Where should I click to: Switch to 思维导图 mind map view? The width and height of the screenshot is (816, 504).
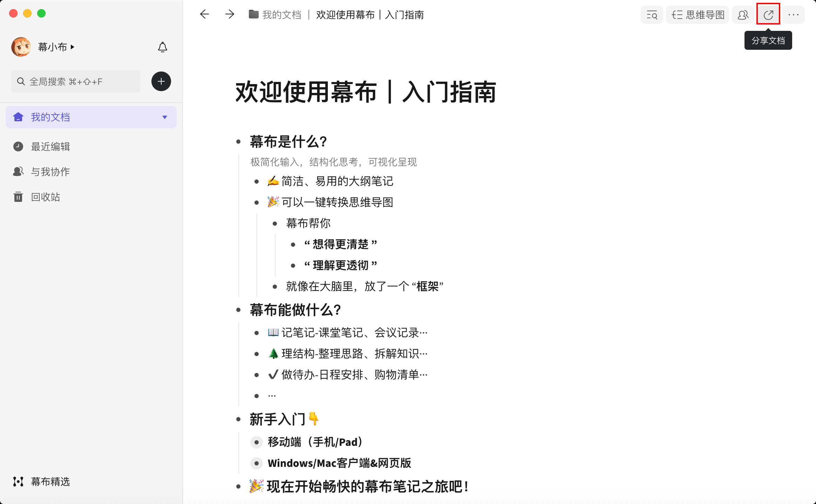click(x=697, y=15)
